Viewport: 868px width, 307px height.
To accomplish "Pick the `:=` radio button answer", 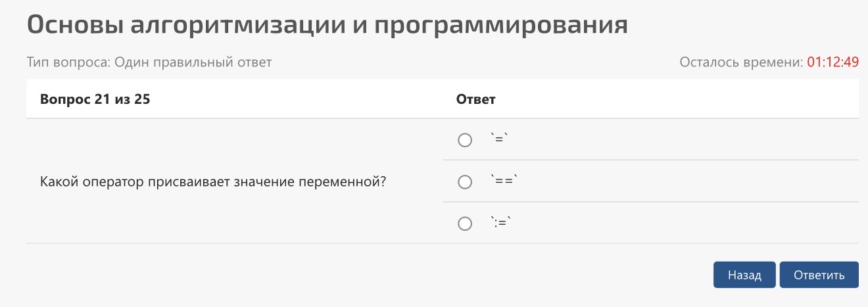I will coord(465,224).
